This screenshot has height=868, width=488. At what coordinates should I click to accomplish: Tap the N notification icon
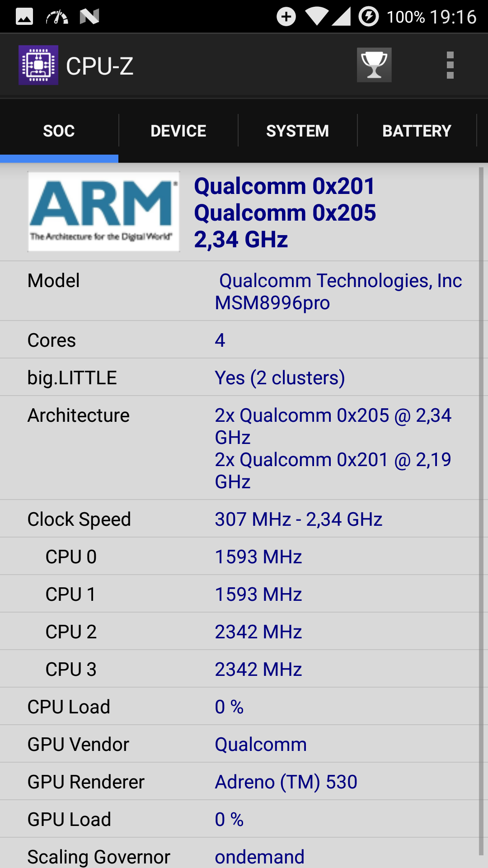89,17
